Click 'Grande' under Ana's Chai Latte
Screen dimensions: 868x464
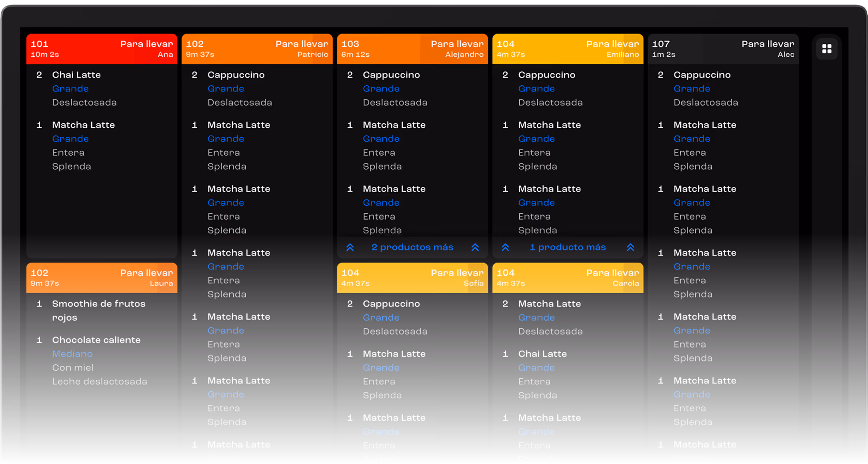coord(70,89)
